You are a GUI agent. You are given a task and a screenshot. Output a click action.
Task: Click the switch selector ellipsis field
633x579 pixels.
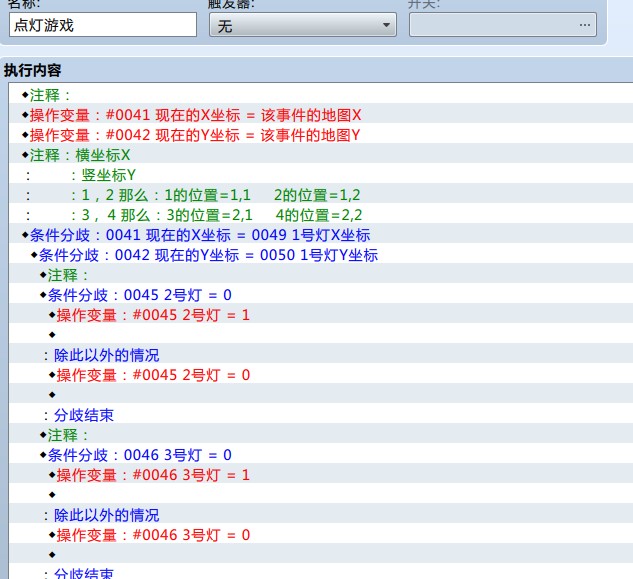pos(503,25)
